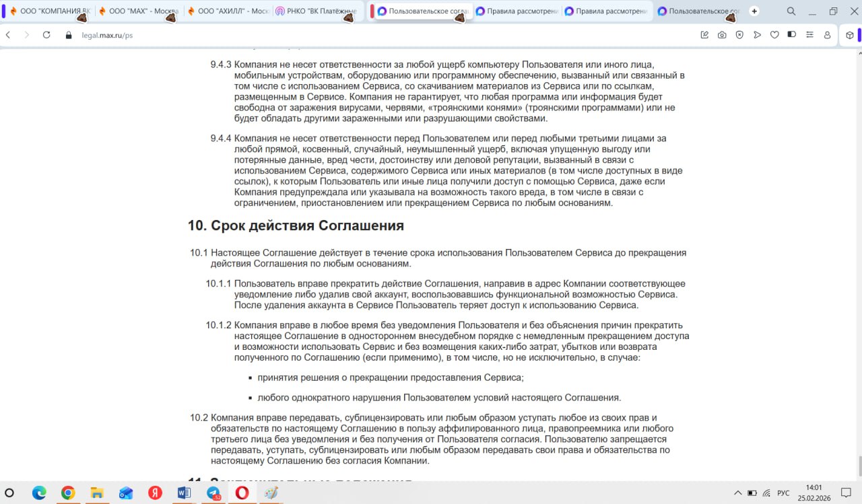Open the ad blocker shield icon
Image resolution: width=862 pixels, height=504 pixels.
pos(739,35)
